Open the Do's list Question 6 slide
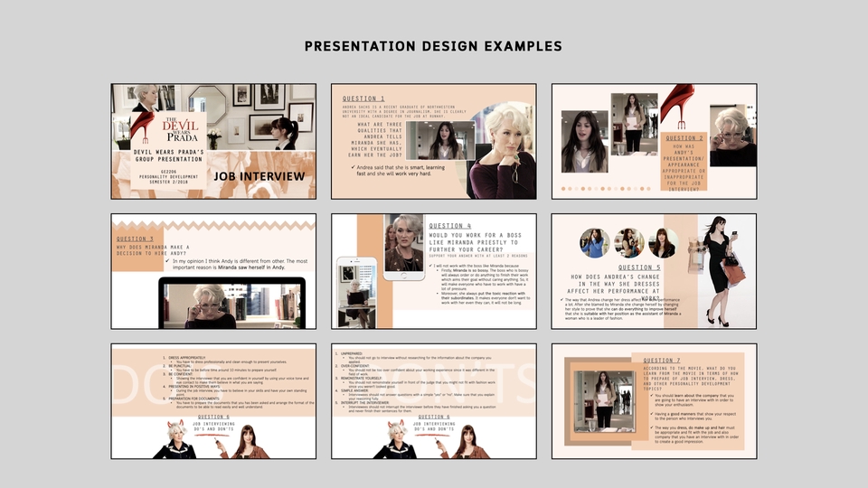 [x=213, y=401]
